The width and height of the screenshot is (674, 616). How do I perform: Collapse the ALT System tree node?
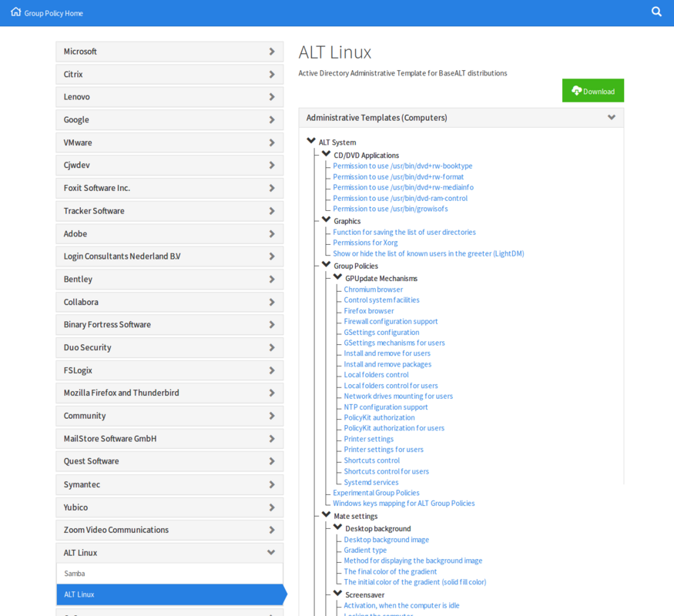[x=311, y=141]
